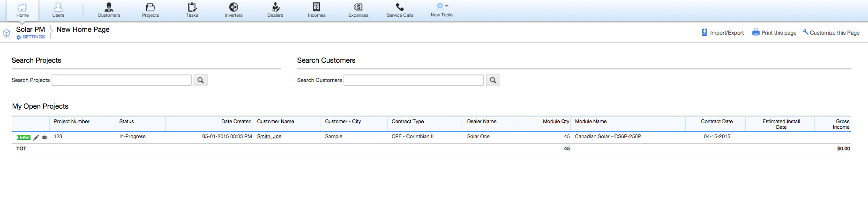The height and width of the screenshot is (215, 868).
Task: Print this page
Action: 774,33
